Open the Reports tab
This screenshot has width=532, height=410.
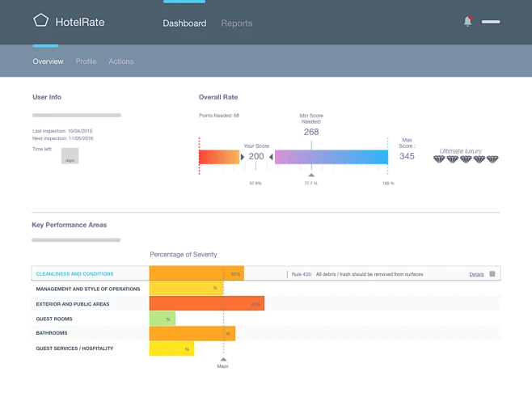(237, 23)
